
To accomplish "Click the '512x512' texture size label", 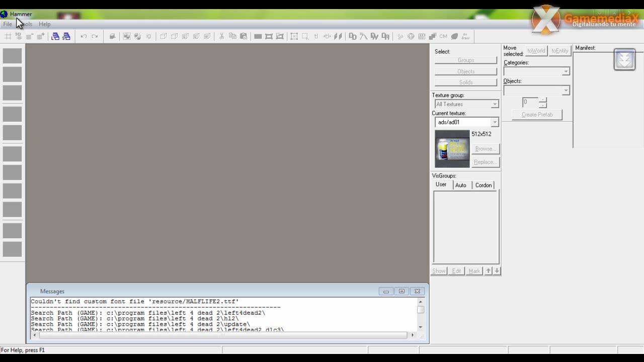I will (481, 134).
